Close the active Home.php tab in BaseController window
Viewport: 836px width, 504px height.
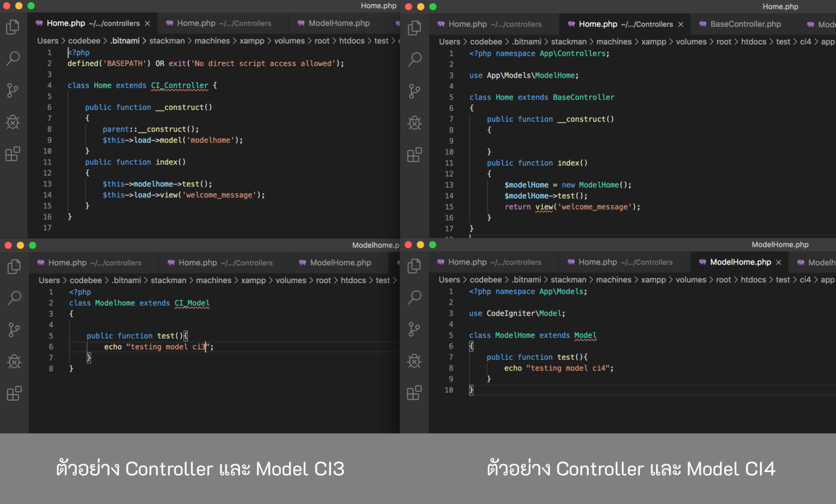680,24
